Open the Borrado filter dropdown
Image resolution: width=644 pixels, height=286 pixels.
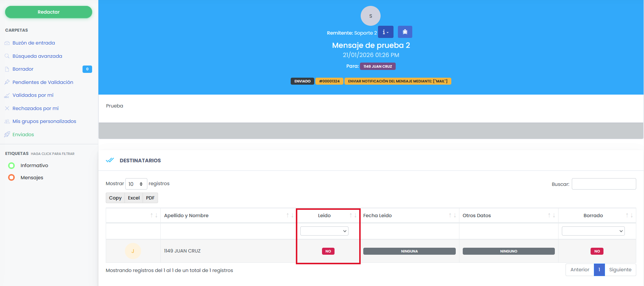coord(593,231)
